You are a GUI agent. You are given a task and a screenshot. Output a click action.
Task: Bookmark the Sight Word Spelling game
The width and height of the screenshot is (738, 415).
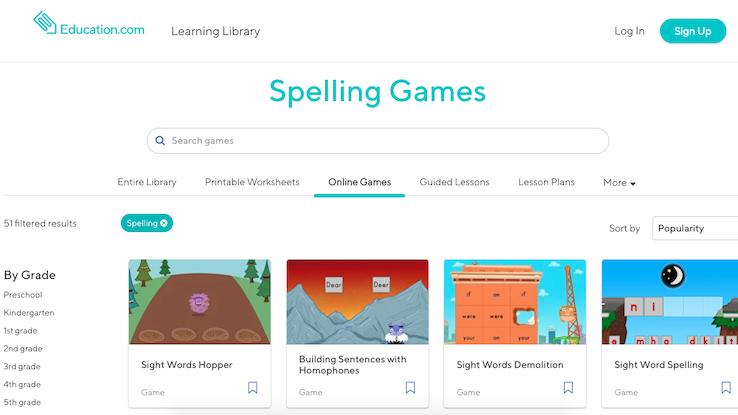pyautogui.click(x=726, y=387)
